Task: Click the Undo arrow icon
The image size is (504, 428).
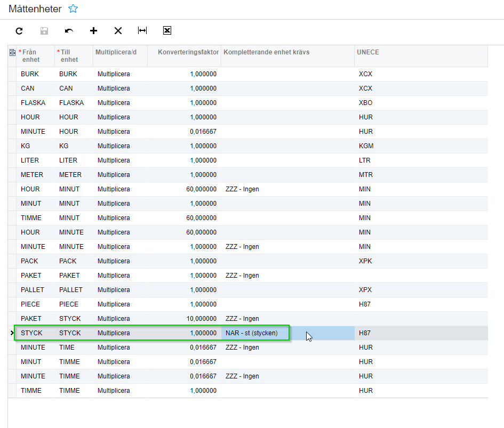Action: 69,31
